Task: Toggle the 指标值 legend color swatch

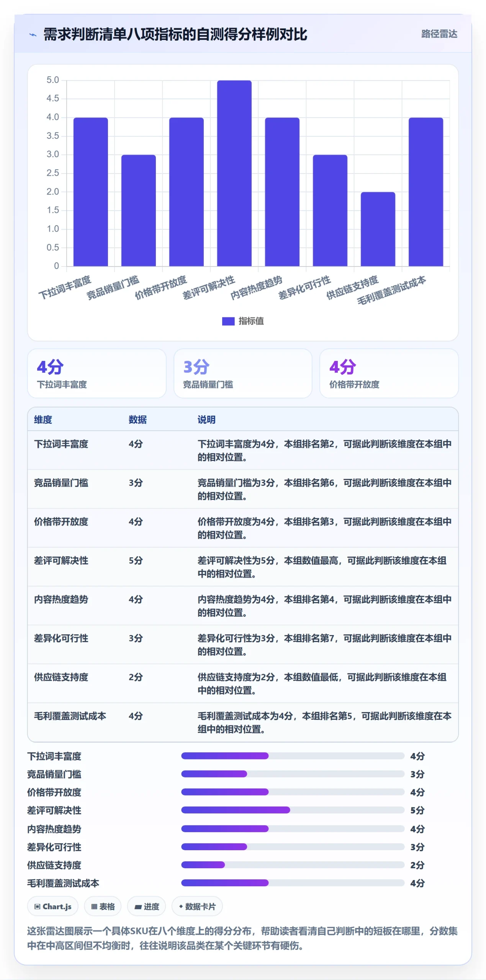Action: 228,321
